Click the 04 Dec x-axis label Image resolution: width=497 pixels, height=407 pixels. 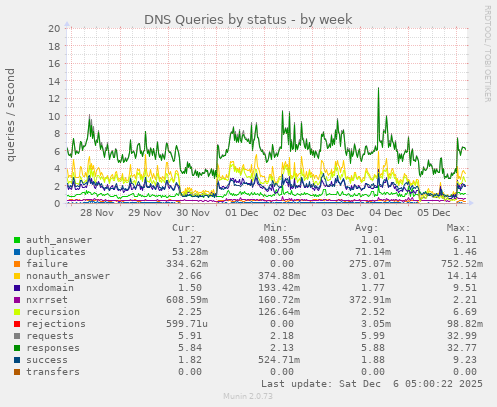(x=386, y=213)
